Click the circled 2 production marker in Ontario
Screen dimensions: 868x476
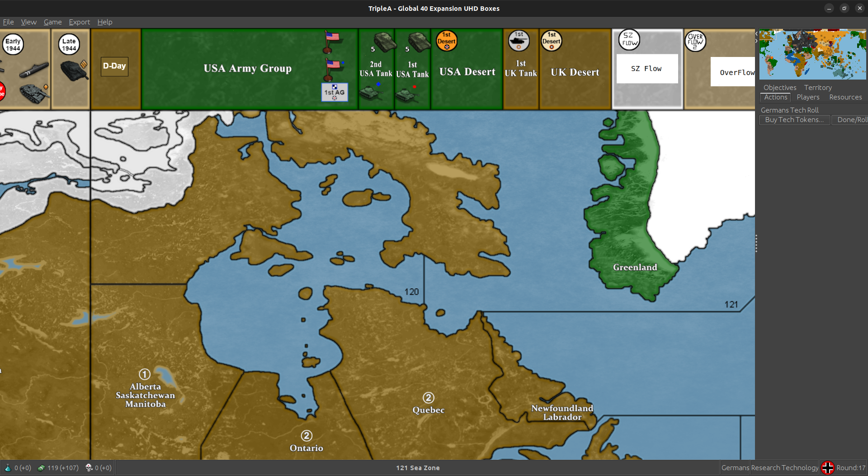307,436
